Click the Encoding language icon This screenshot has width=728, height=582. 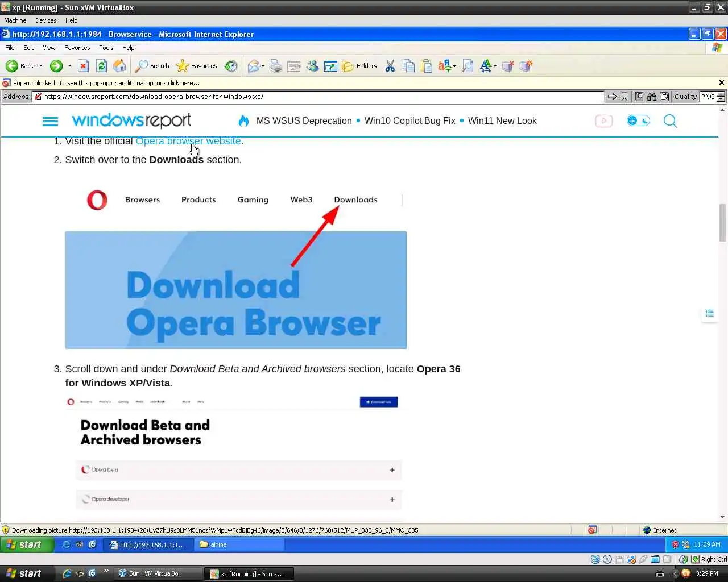(x=444, y=66)
